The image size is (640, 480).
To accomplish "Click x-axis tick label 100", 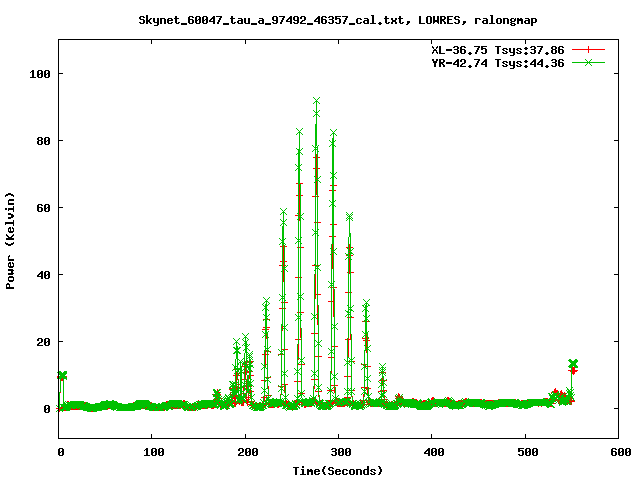I will coord(154,452).
